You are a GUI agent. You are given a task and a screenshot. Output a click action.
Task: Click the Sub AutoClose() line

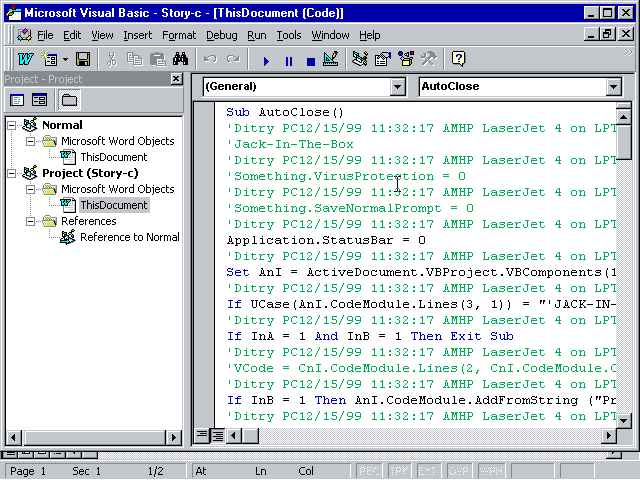coord(285,112)
